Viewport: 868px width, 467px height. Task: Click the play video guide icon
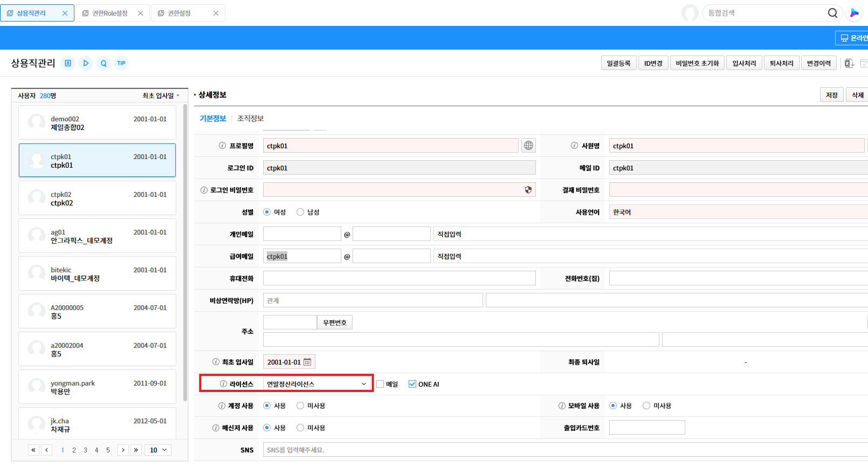point(86,63)
